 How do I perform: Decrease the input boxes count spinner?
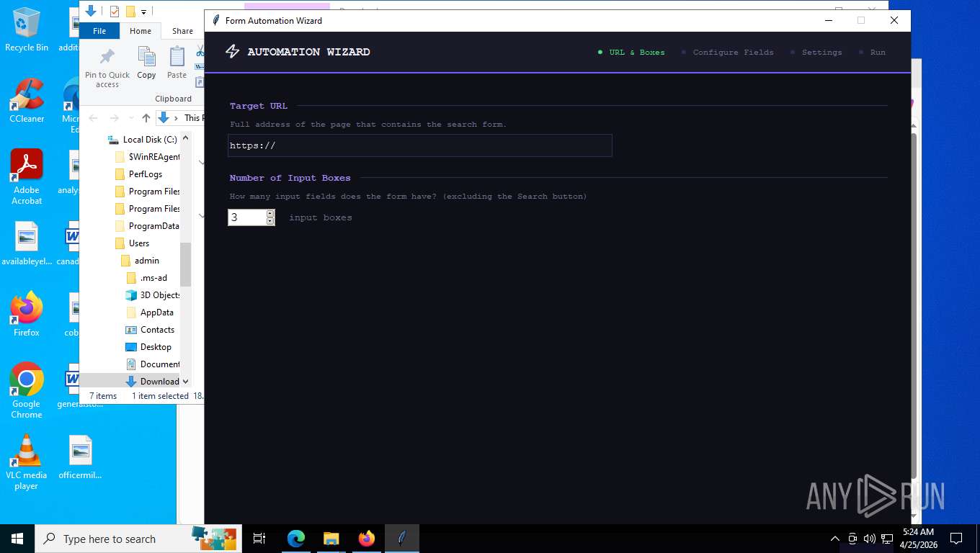pos(270,221)
